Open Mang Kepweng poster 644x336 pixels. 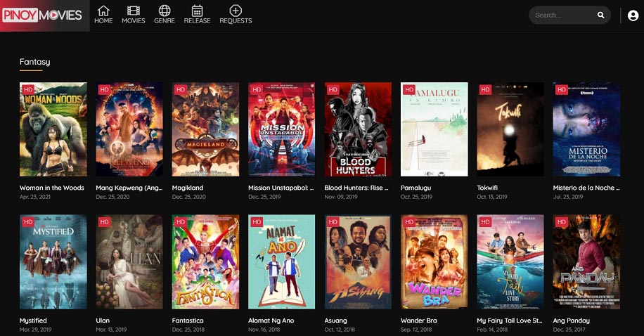click(x=129, y=129)
